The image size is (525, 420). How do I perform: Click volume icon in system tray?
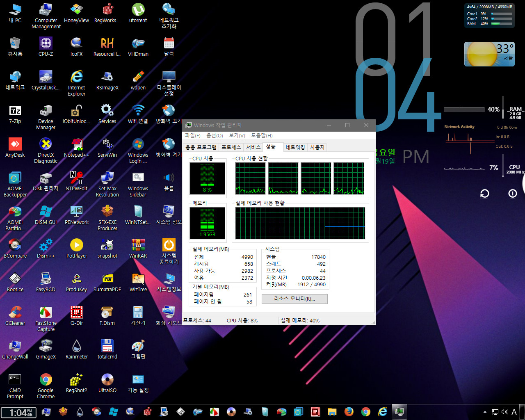click(x=504, y=412)
